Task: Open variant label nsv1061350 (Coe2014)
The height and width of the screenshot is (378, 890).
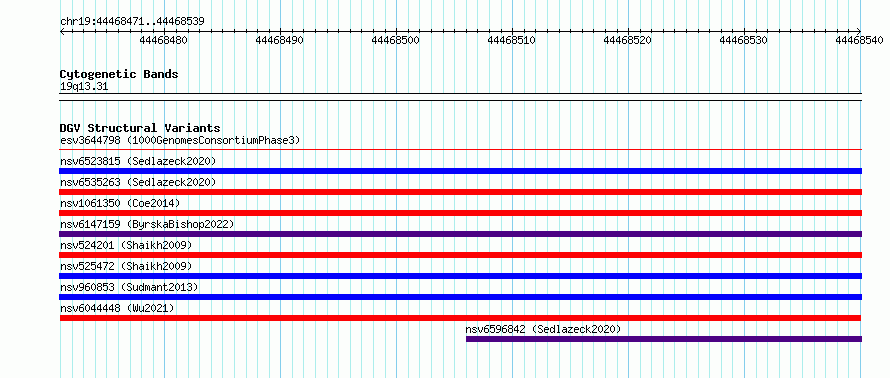Action: click(120, 203)
